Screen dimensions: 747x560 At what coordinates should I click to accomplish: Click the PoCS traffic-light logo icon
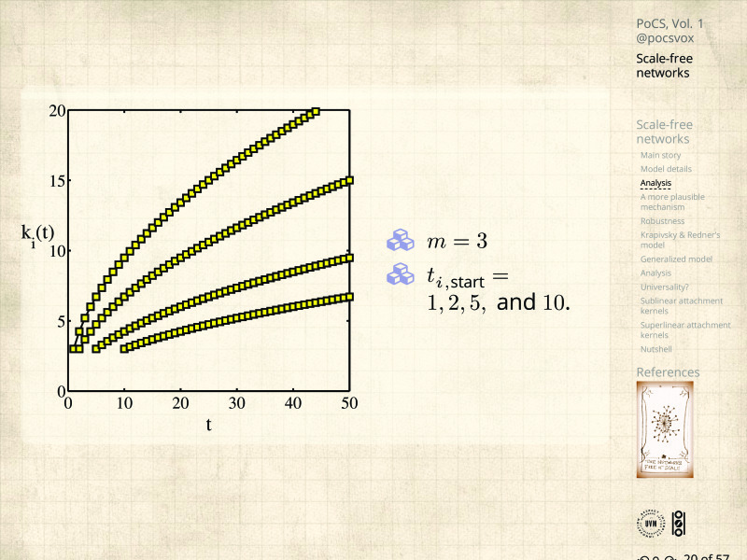pyautogui.click(x=679, y=524)
